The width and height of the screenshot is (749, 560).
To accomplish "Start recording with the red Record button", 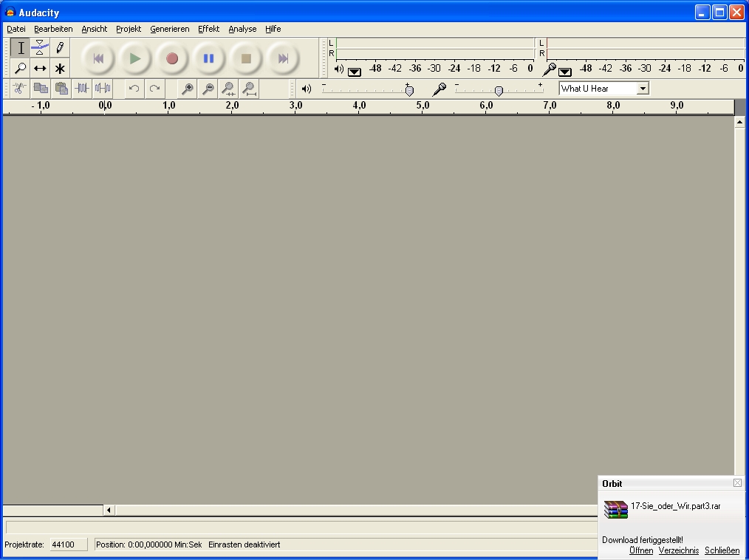I will tap(172, 59).
